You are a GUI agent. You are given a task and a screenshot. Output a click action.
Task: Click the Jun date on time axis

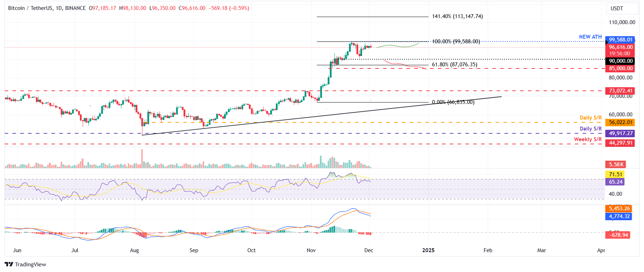pyautogui.click(x=17, y=250)
